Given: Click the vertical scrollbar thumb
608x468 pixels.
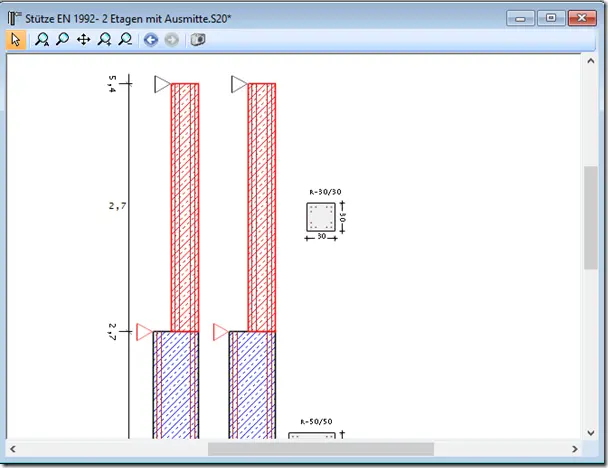Looking at the screenshot, I should [591, 218].
